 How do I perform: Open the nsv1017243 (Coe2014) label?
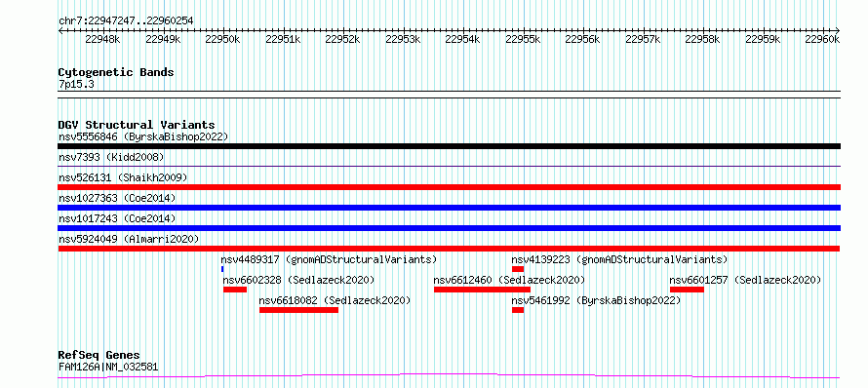pos(117,218)
